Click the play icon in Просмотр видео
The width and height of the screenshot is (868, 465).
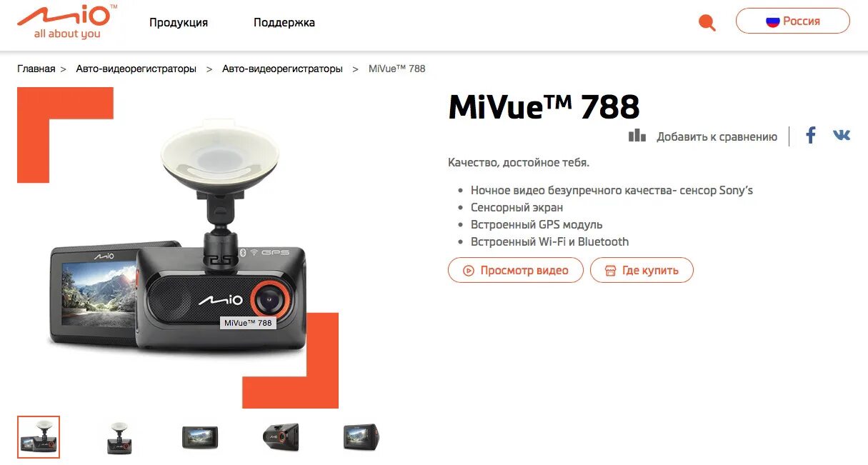[469, 271]
